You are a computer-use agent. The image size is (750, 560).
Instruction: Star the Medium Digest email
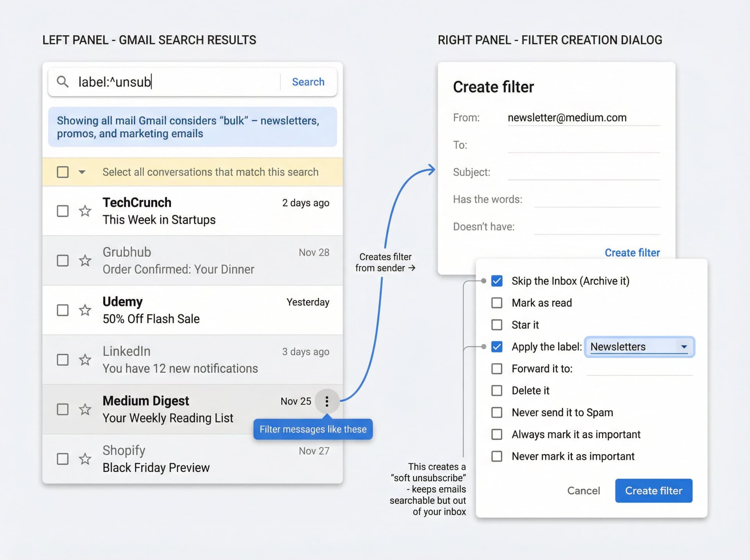[x=85, y=409]
